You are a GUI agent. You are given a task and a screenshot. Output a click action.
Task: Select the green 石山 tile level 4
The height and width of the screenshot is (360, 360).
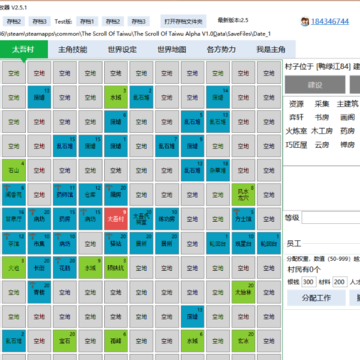click(14, 170)
